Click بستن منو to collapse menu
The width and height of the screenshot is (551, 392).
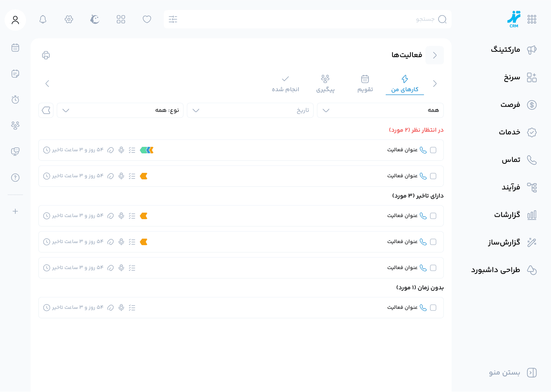pyautogui.click(x=513, y=372)
